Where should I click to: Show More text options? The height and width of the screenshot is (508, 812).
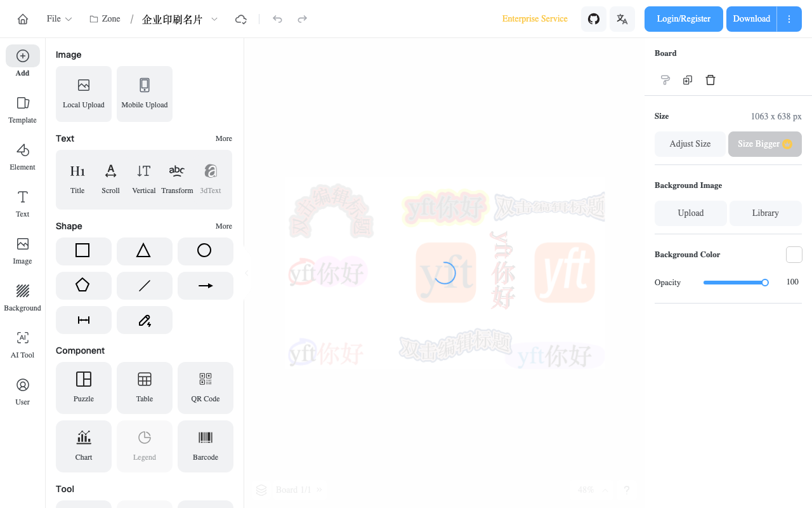pos(224,138)
